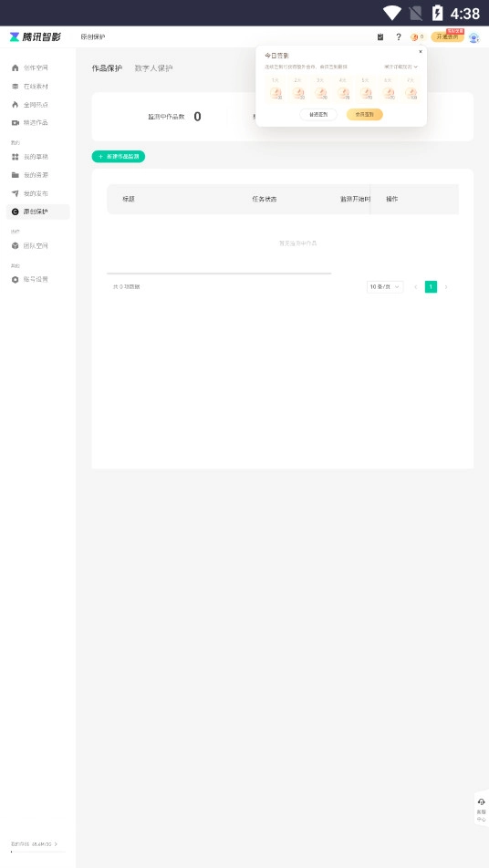The height and width of the screenshot is (868, 489).
Task: Switch to 作品保护 tab
Action: pyautogui.click(x=107, y=68)
